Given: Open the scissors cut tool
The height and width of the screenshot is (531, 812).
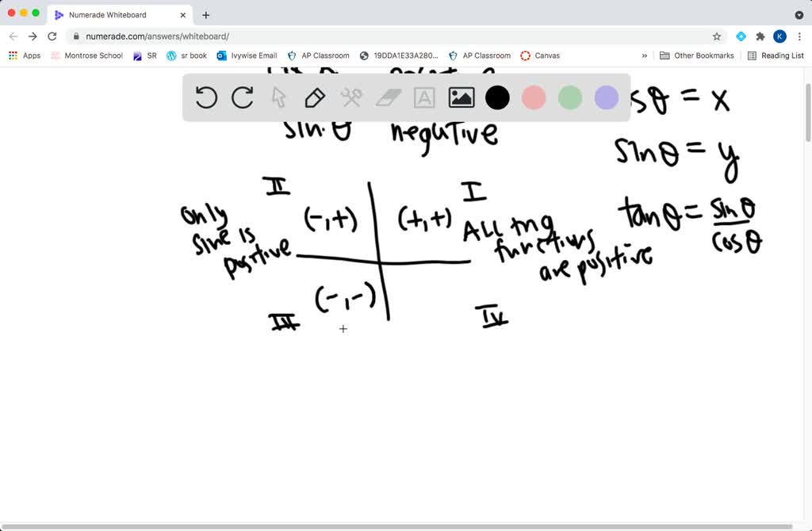Looking at the screenshot, I should pos(351,97).
